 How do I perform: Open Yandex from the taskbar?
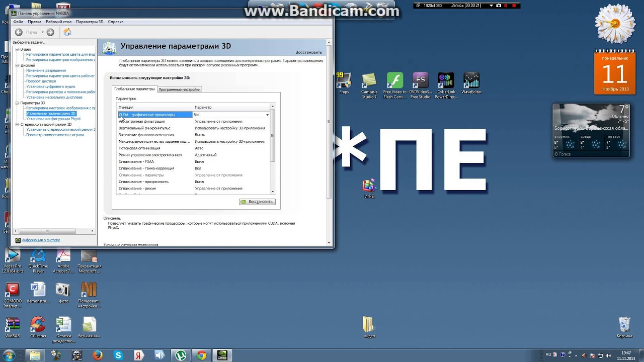[x=139, y=355]
